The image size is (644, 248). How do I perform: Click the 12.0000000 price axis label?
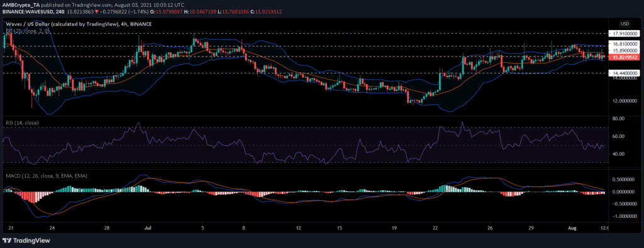point(625,101)
